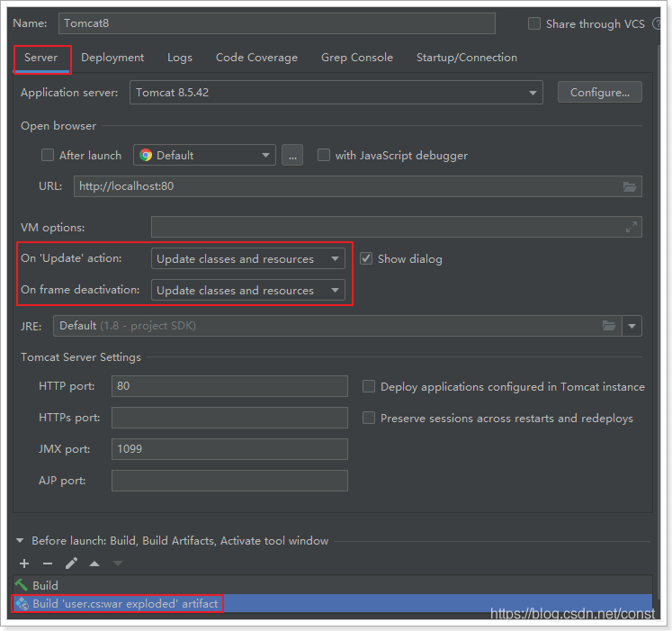
Task: Check Preserve sessions across restarts and redeploys
Action: [x=369, y=418]
